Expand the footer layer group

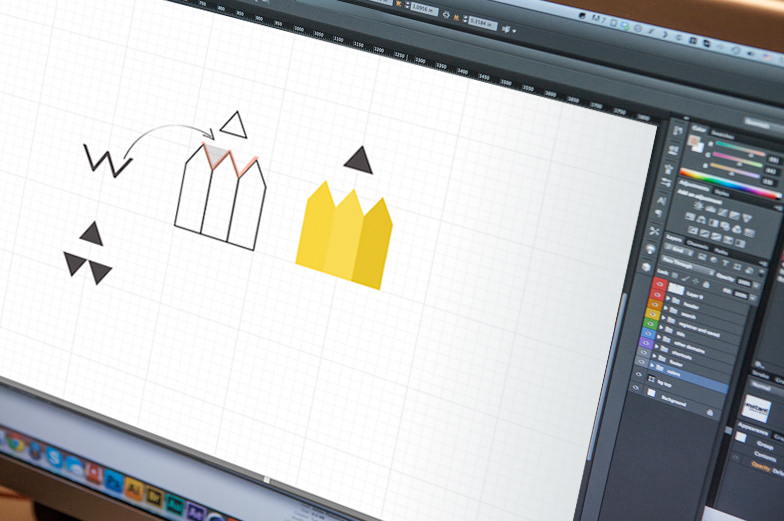654,356
